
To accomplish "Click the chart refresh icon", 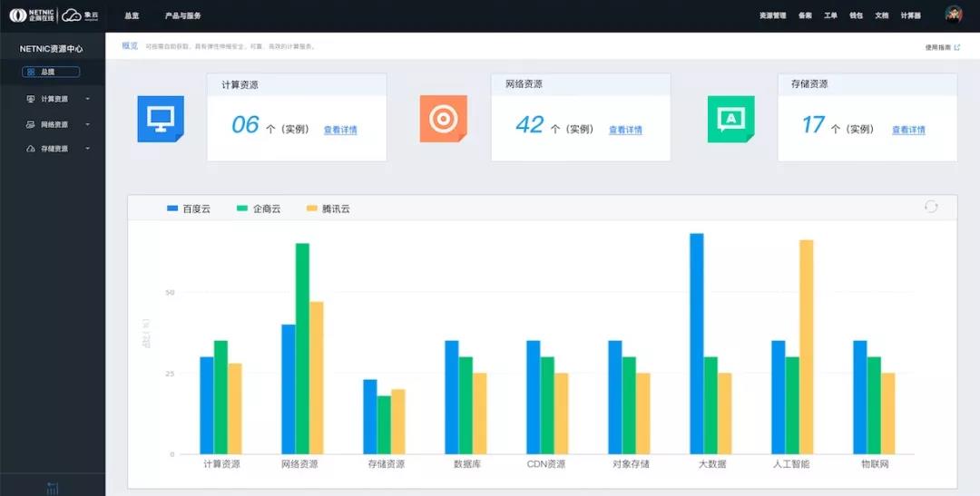I will pos(931,207).
